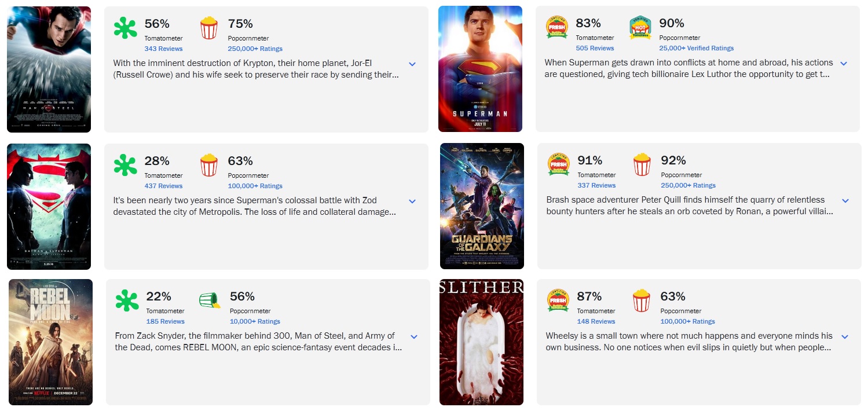Expand the Guardians of the Galaxy synopsis
The width and height of the screenshot is (868, 418).
845,201
